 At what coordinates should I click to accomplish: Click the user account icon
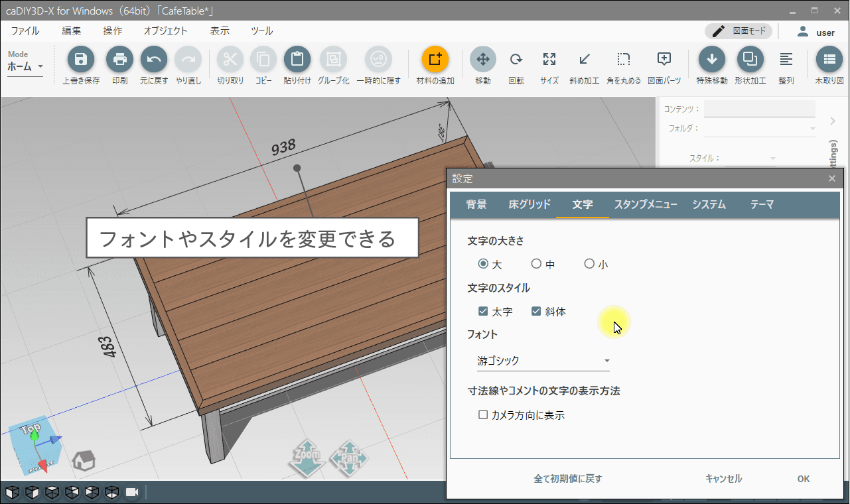803,32
